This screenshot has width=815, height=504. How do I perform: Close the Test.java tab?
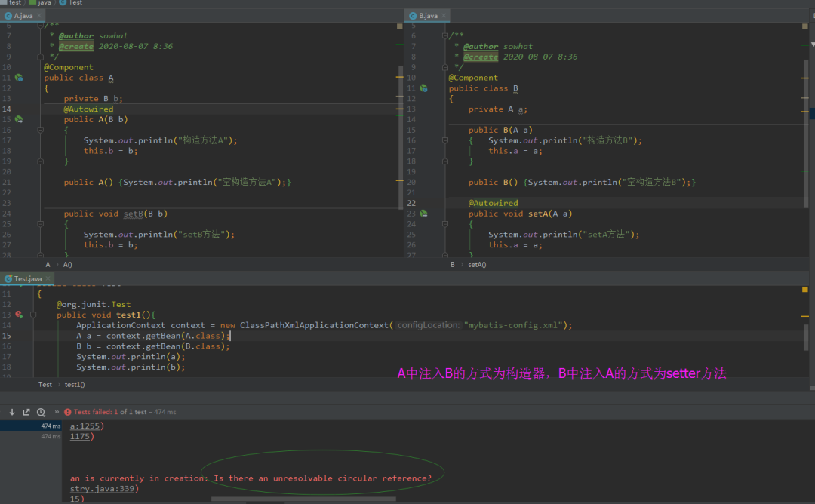click(48, 279)
